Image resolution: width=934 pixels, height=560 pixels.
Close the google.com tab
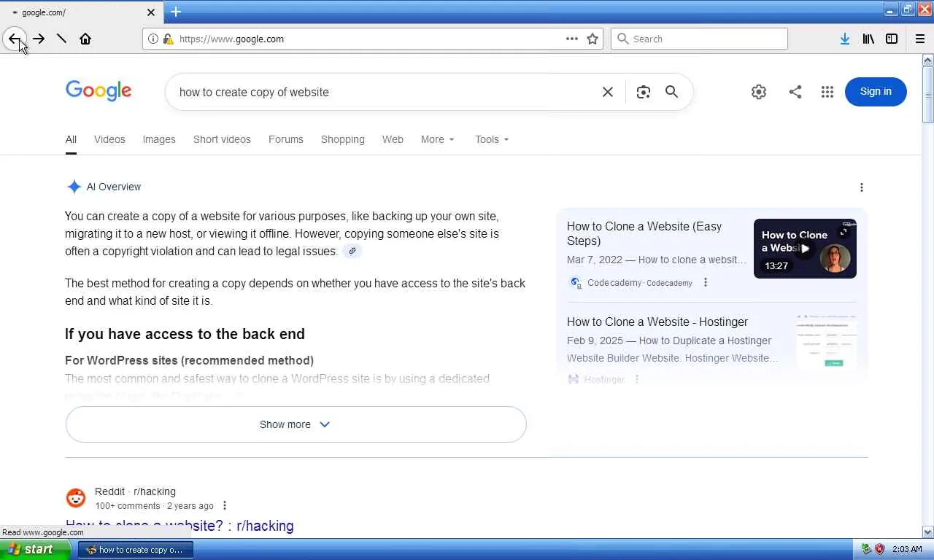151,12
